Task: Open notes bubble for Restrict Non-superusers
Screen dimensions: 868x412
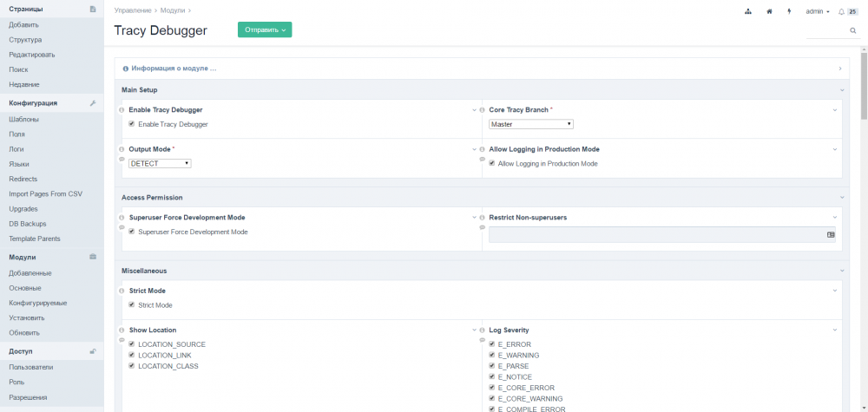Action: pos(482,227)
